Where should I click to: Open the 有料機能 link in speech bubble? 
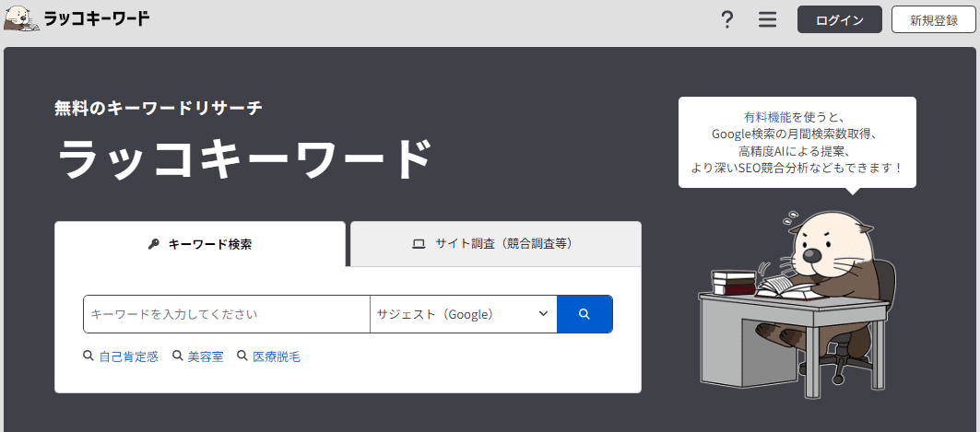[x=768, y=117]
